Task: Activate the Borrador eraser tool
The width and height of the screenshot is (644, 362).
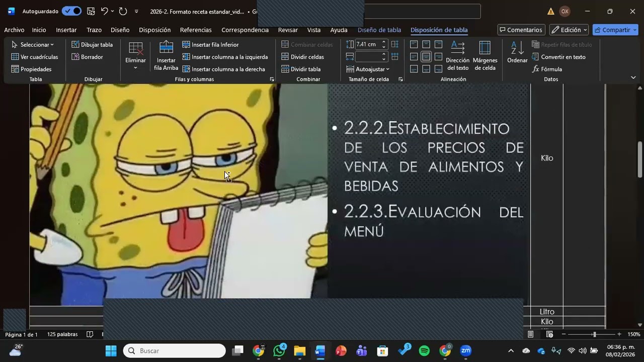Action: (x=88, y=57)
